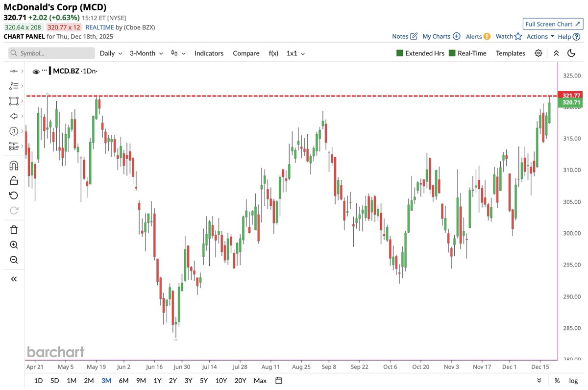588x390 pixels.
Task: Open the My Charts link
Action: coord(437,36)
